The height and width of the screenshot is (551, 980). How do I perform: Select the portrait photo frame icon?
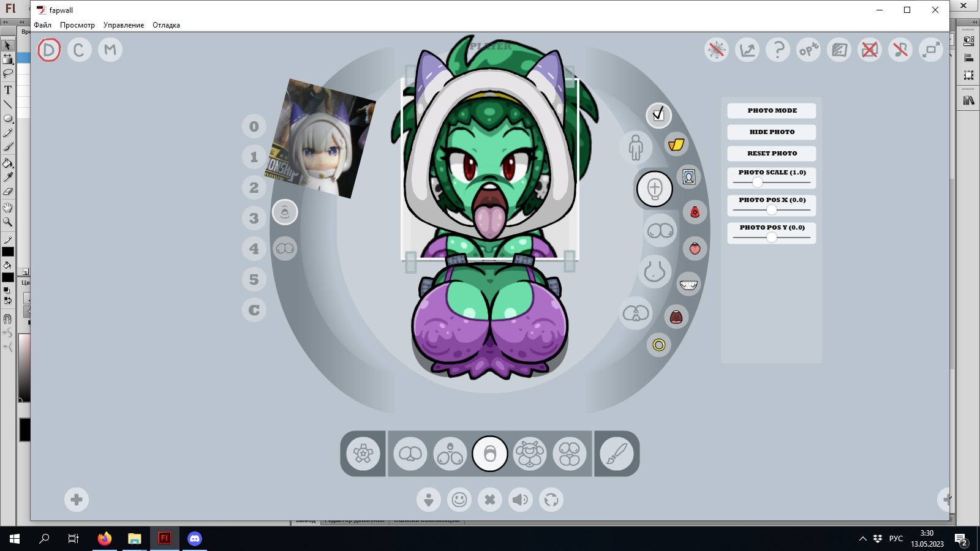[x=689, y=178]
